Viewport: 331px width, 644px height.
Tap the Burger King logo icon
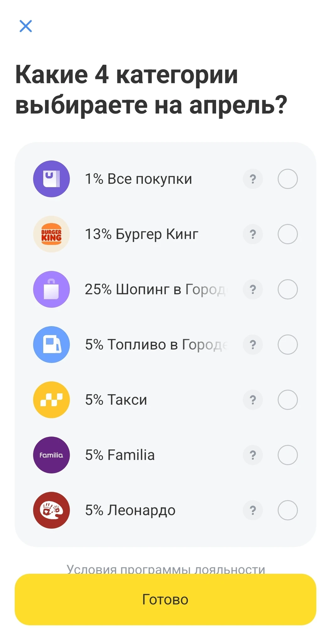(x=52, y=234)
